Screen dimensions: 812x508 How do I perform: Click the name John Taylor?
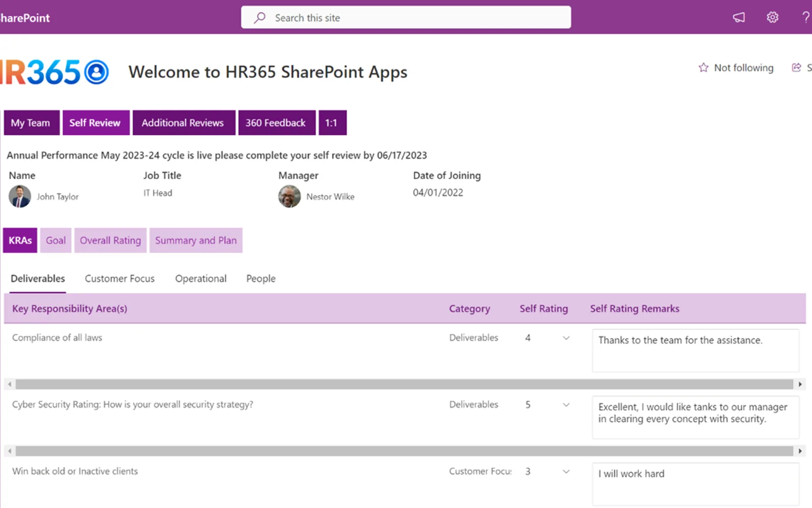57,197
